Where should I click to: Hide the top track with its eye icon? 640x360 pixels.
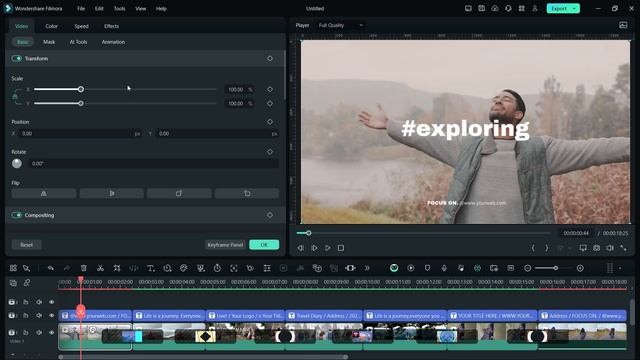(51, 302)
